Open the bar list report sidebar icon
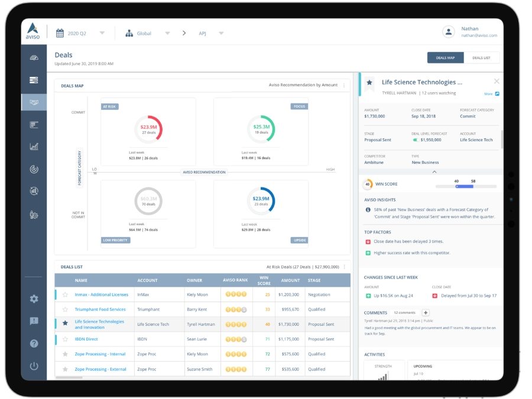 (x=34, y=125)
